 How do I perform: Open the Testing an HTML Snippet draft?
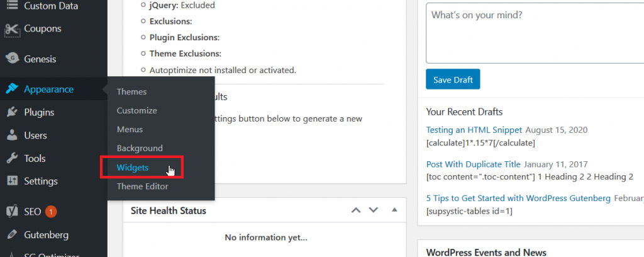pos(474,130)
